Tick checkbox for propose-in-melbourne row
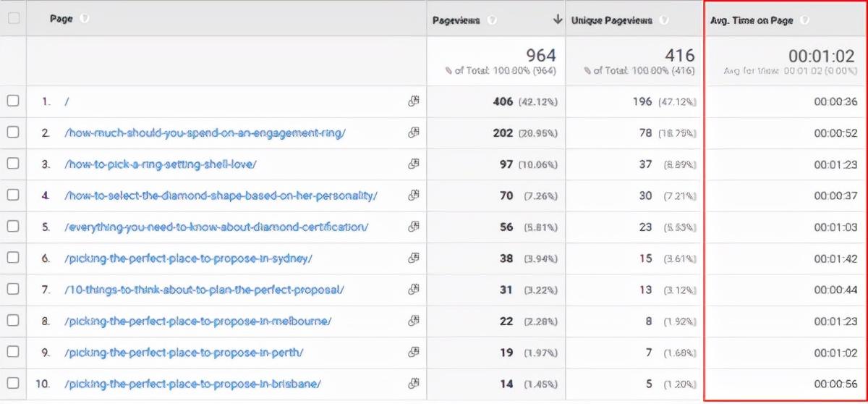Image resolution: width=868 pixels, height=404 pixels. click(13, 320)
